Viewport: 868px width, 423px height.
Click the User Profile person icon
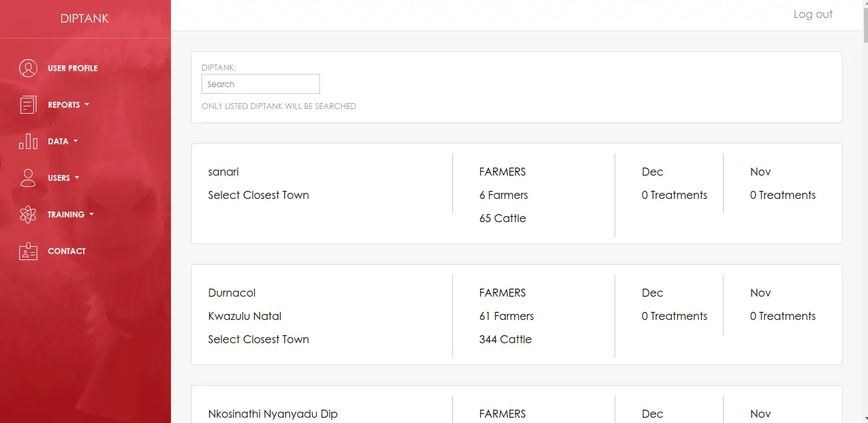point(28,68)
